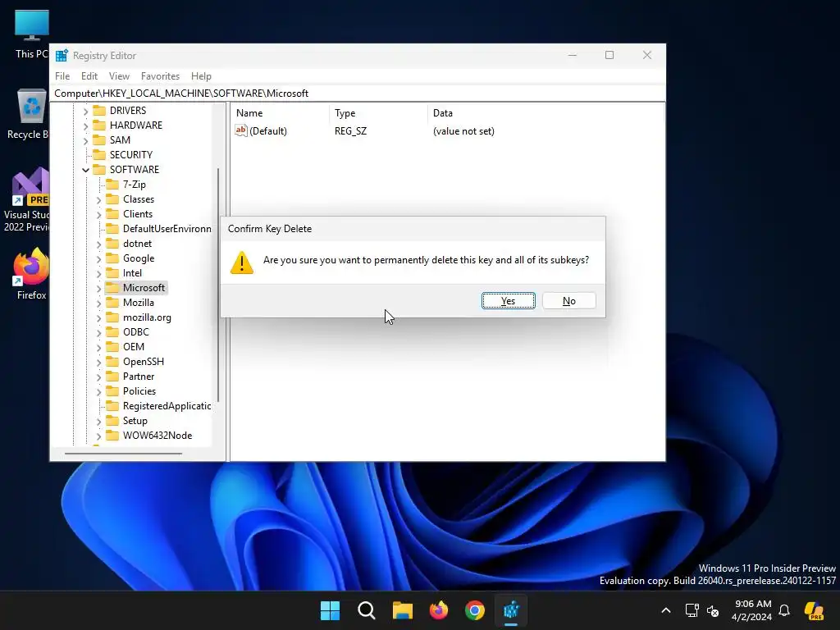
Task: Maximize the Registry Editor window
Action: click(609, 55)
